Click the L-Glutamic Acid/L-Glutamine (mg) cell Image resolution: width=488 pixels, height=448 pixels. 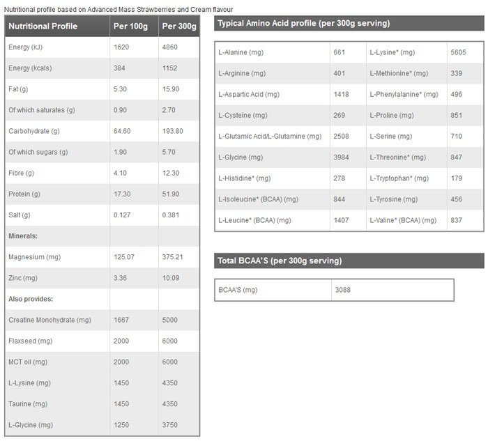point(270,137)
